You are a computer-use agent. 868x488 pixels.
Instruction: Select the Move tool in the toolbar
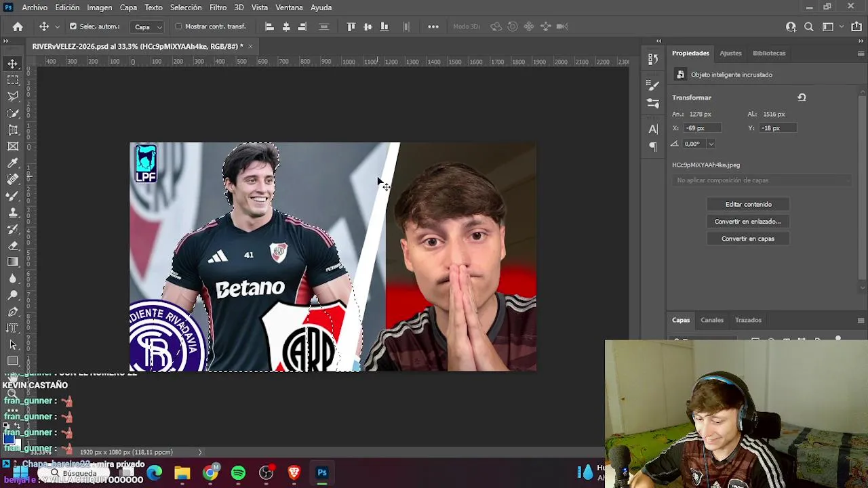[13, 64]
